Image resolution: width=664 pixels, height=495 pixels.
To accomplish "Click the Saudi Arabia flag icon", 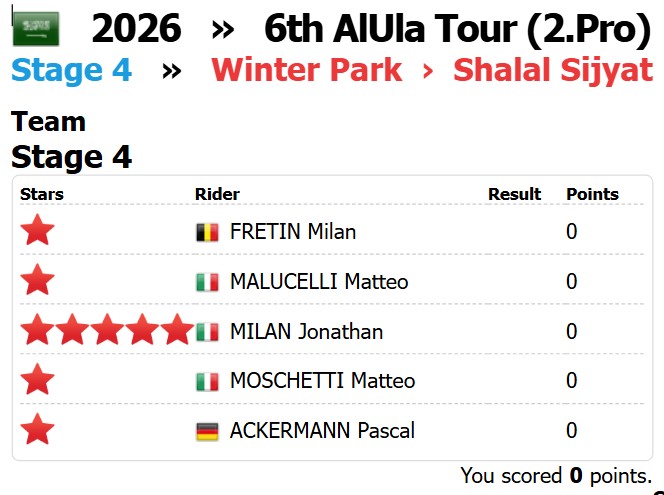I will pyautogui.click(x=35, y=30).
